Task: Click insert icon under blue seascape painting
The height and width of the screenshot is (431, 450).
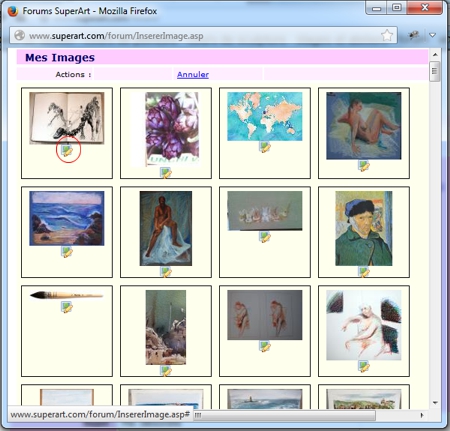Action: click(x=67, y=252)
